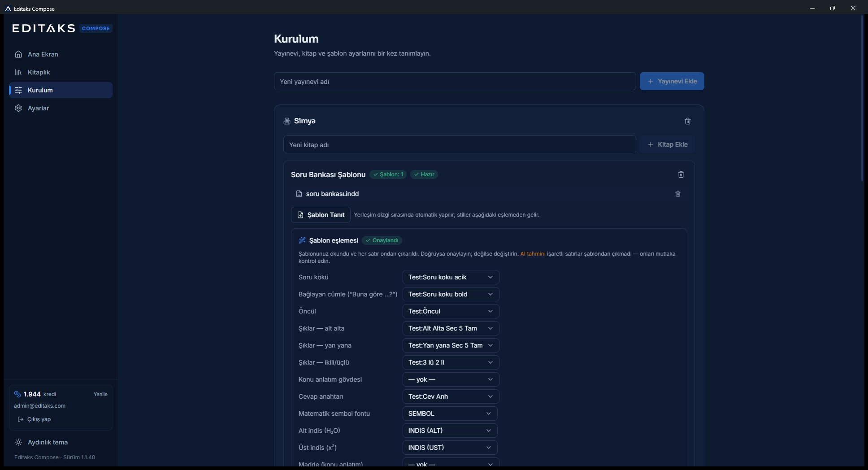Click Yenile to refresh credits

pyautogui.click(x=100, y=394)
